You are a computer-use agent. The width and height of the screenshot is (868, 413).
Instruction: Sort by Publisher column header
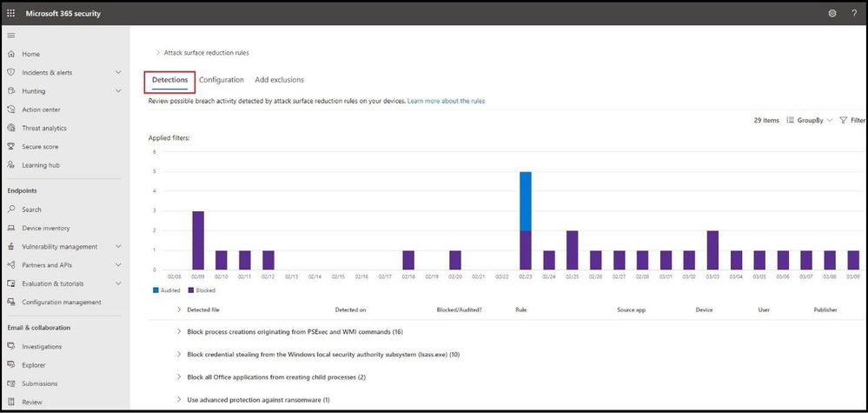[x=825, y=310]
